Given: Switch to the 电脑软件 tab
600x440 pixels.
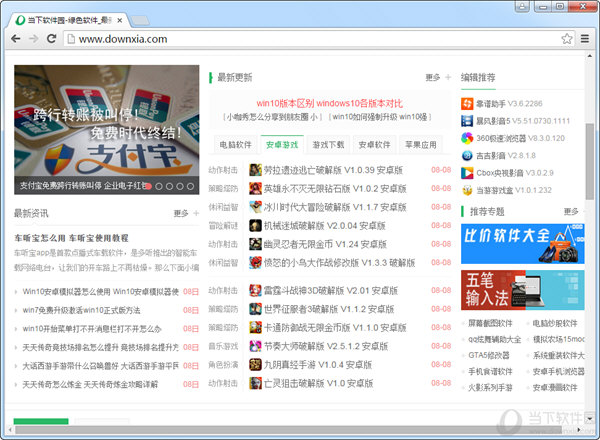Looking at the screenshot, I should pyautogui.click(x=236, y=144).
